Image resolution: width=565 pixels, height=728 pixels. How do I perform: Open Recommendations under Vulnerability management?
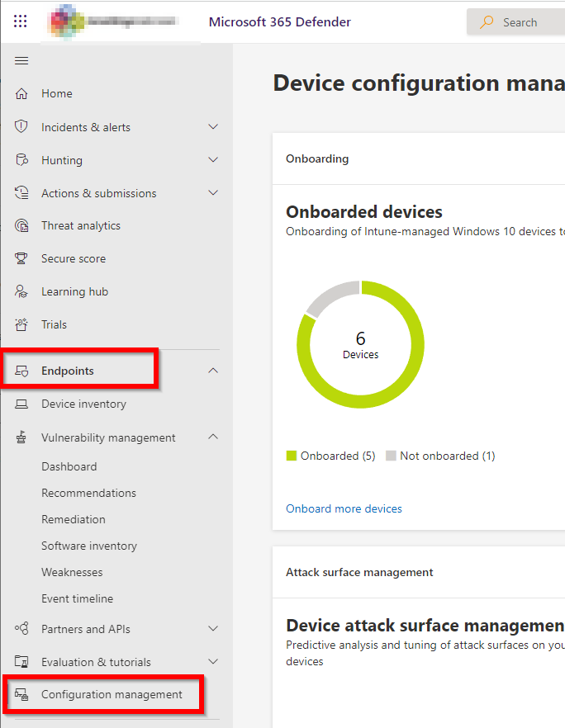[88, 493]
